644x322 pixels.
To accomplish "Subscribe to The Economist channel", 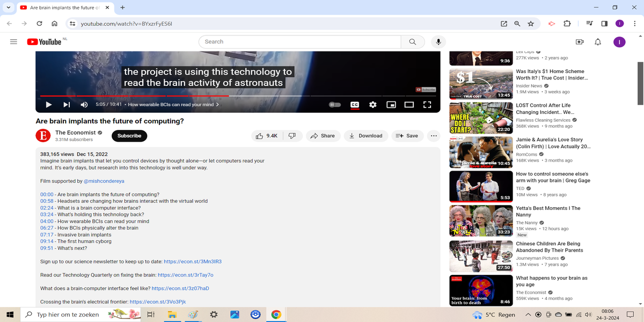I will pos(129,136).
